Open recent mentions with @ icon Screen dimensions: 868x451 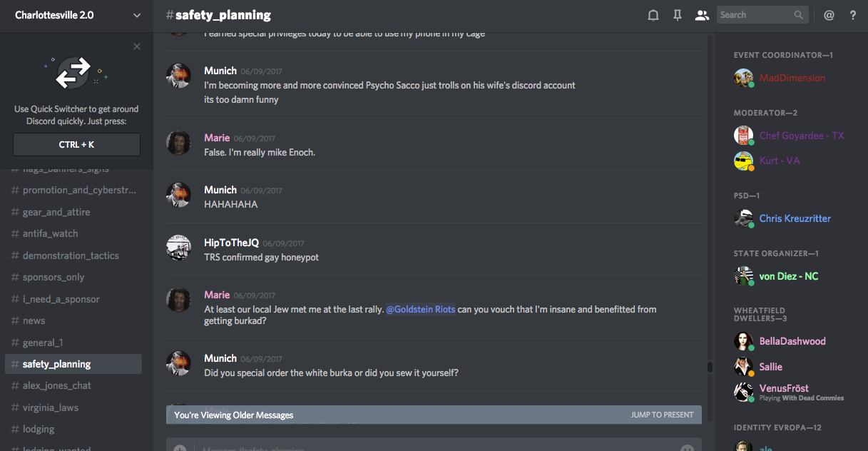click(x=829, y=15)
